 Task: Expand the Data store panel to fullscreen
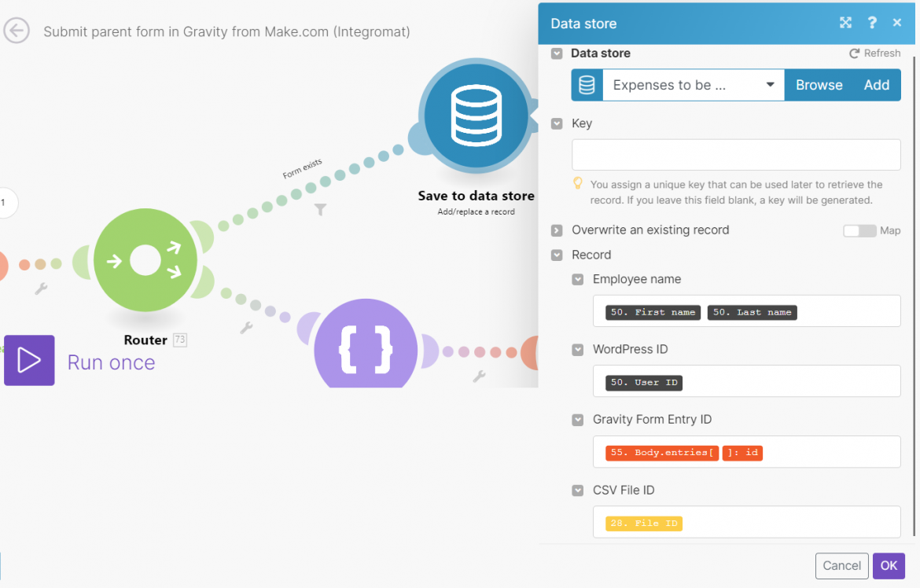[845, 23]
